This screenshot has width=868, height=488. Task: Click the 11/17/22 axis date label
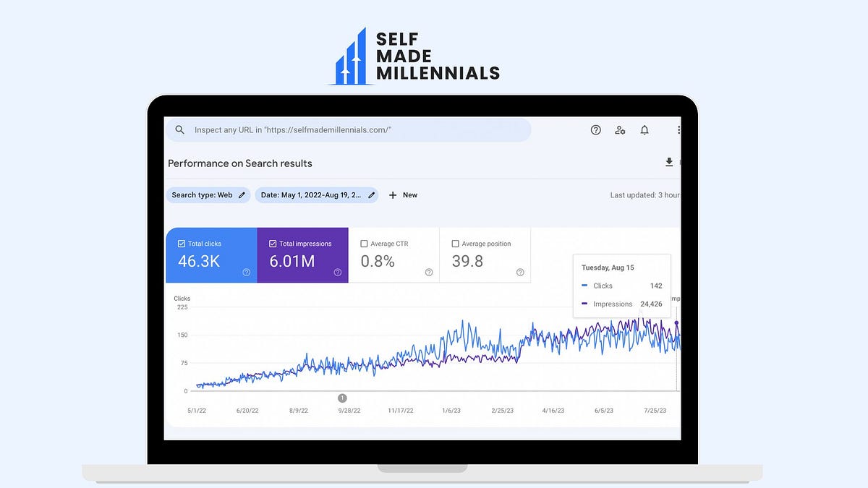(x=400, y=411)
